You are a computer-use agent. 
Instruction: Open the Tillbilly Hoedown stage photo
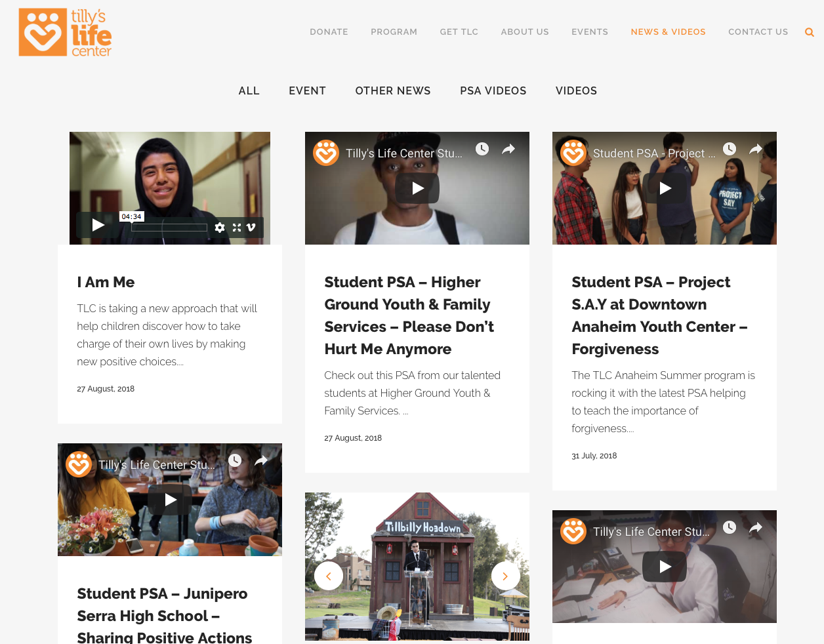point(417,567)
